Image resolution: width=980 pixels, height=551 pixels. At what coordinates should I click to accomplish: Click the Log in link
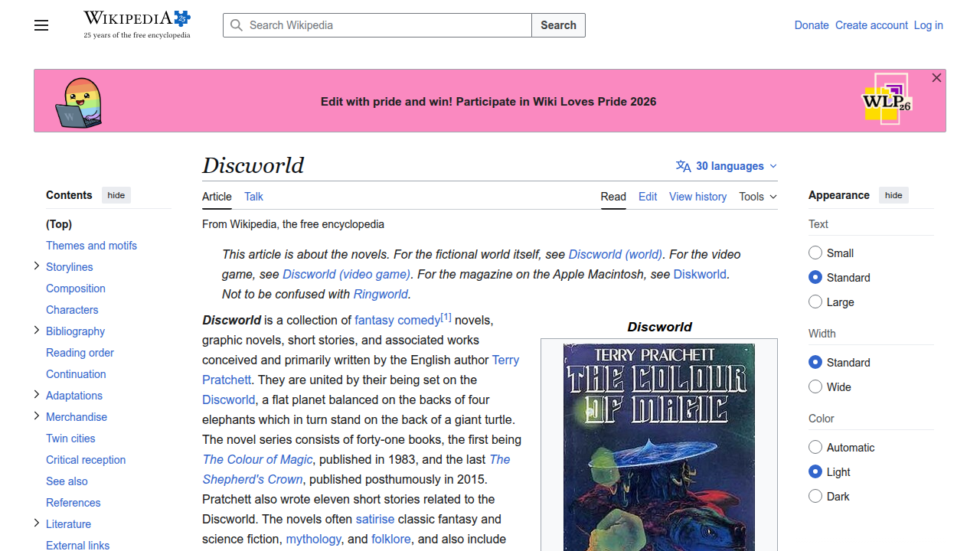[929, 25]
